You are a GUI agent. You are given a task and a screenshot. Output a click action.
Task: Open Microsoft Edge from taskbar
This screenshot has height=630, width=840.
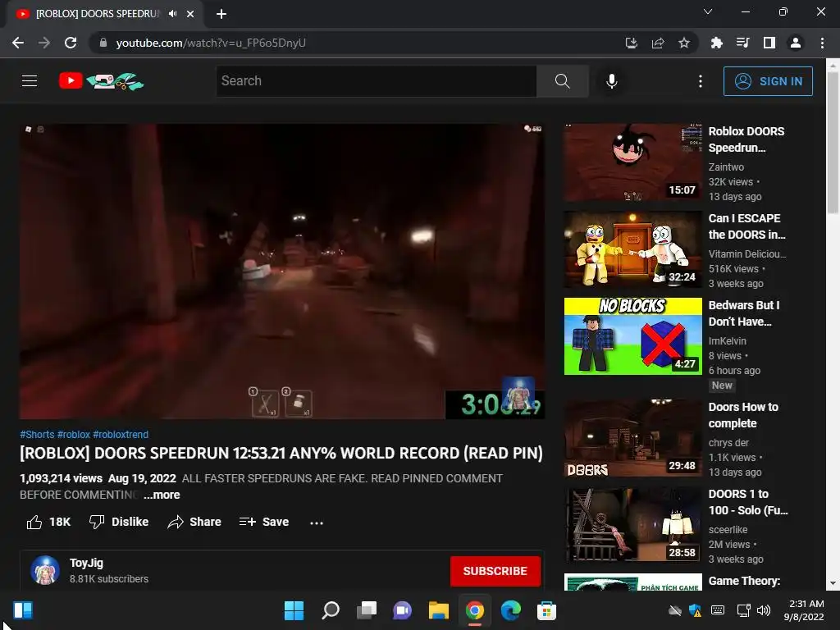tap(510, 610)
